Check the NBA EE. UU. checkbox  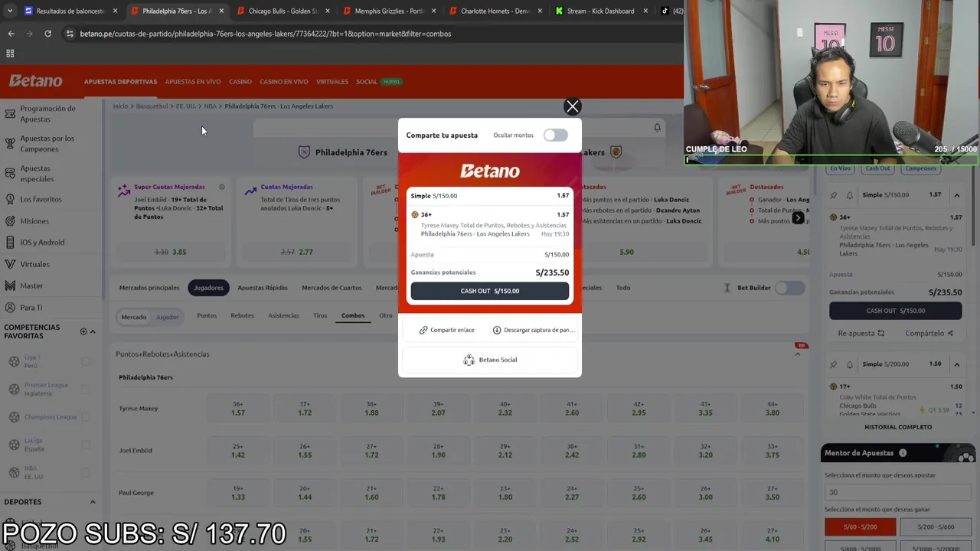85,472
